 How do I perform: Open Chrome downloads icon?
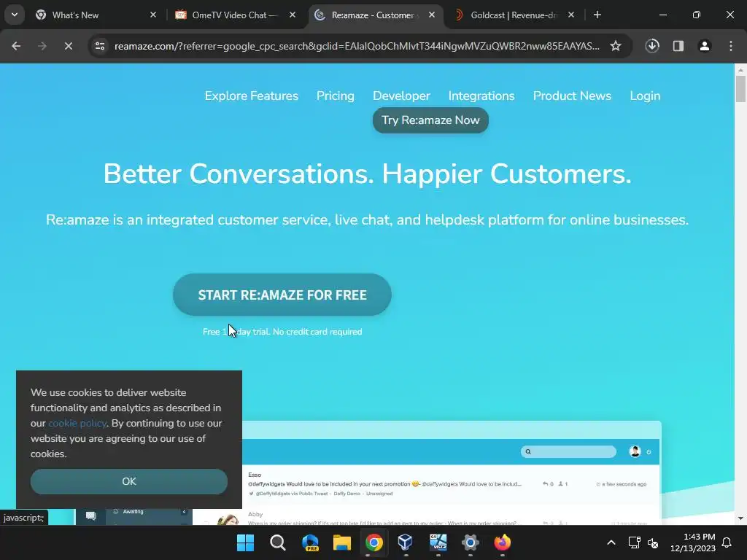pos(652,46)
